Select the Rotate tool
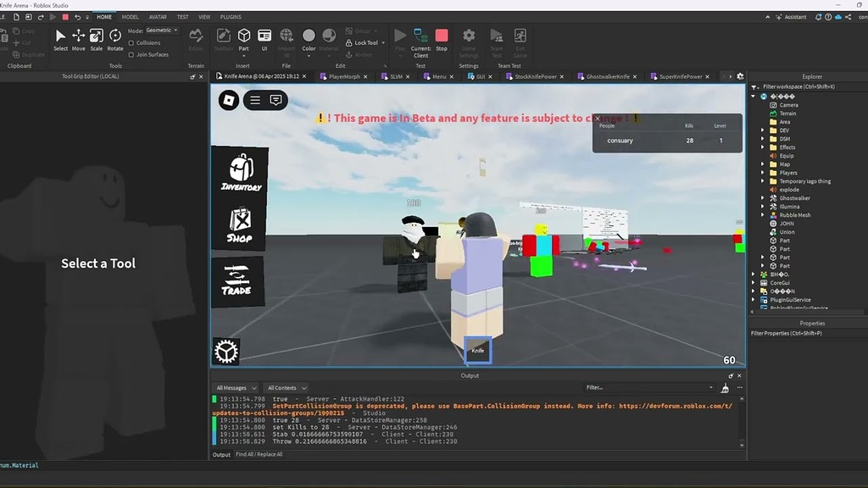The width and height of the screenshot is (868, 488). (x=114, y=36)
